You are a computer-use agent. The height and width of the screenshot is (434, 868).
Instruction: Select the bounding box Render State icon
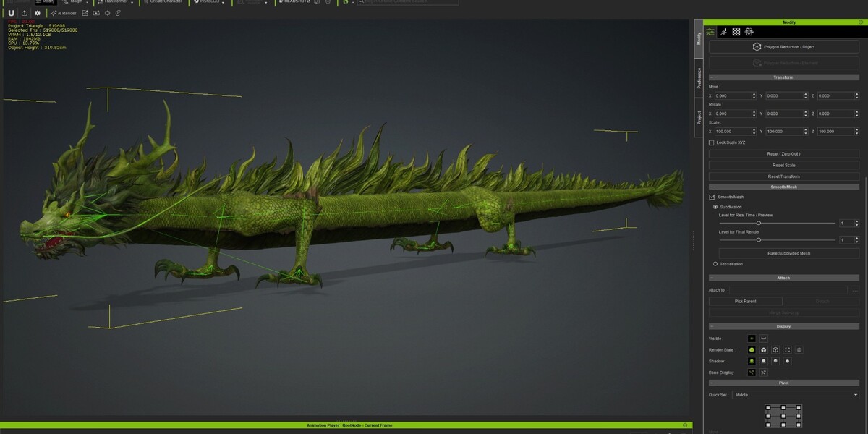(787, 349)
